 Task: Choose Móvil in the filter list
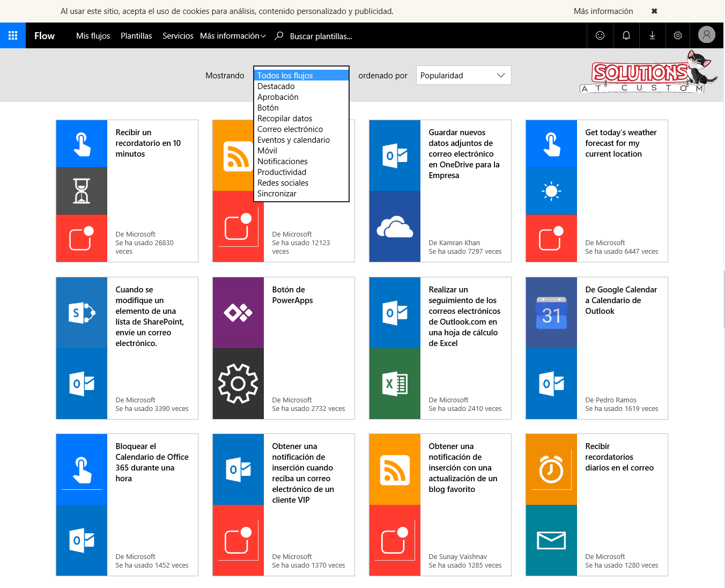coord(301,151)
